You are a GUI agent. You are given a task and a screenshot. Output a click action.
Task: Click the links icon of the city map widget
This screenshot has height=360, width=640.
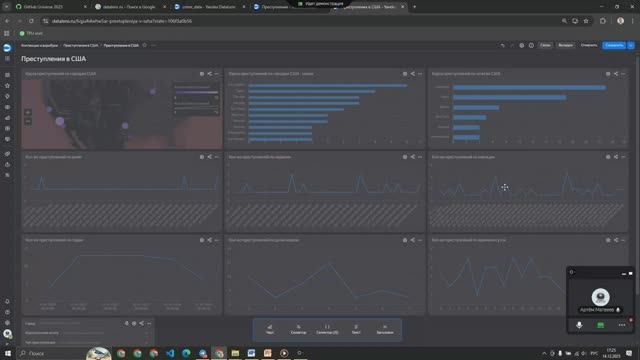209,74
